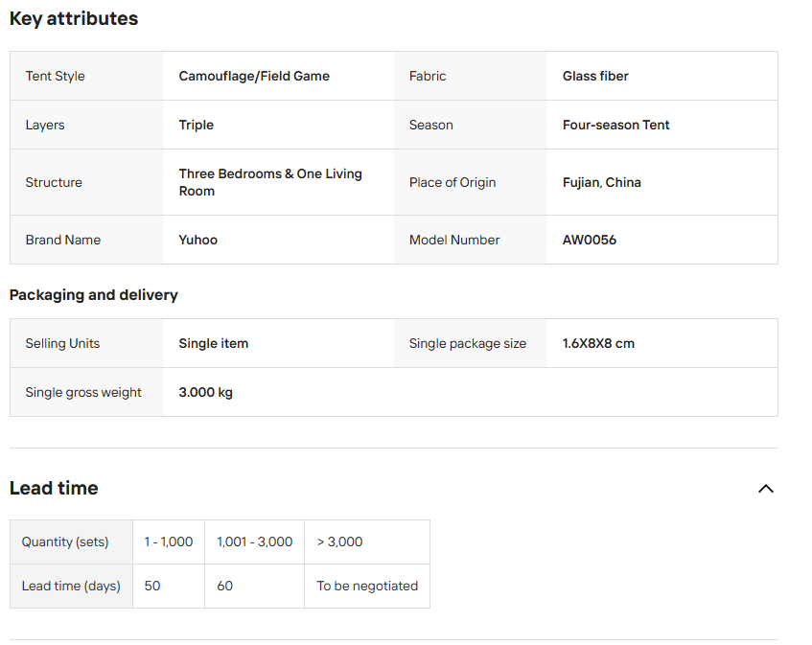The width and height of the screenshot is (812, 645).
Task: Select the Triple layers value
Action: pyautogui.click(x=197, y=126)
